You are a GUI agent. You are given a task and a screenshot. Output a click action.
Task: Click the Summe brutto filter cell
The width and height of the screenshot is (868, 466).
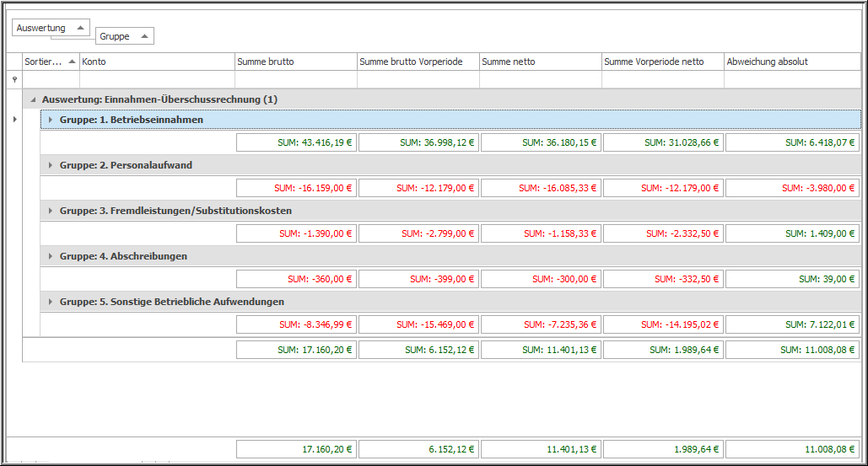(x=295, y=79)
